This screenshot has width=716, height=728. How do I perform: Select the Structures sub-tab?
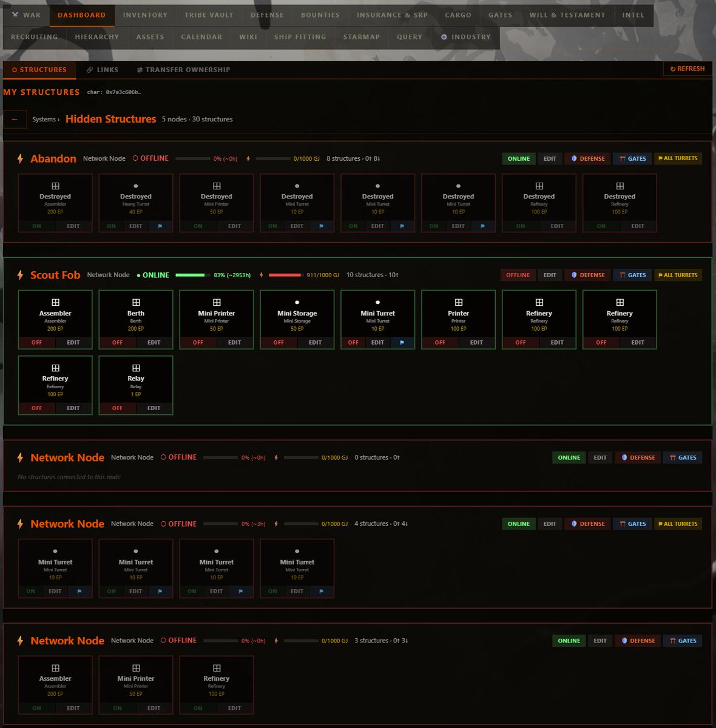click(x=39, y=70)
